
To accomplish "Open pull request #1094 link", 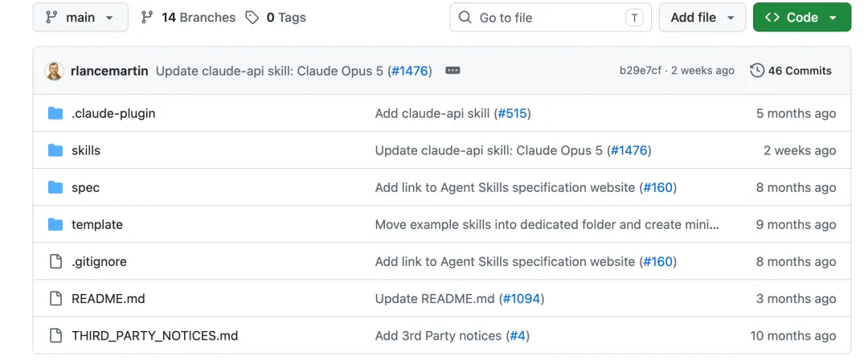I will (522, 299).
